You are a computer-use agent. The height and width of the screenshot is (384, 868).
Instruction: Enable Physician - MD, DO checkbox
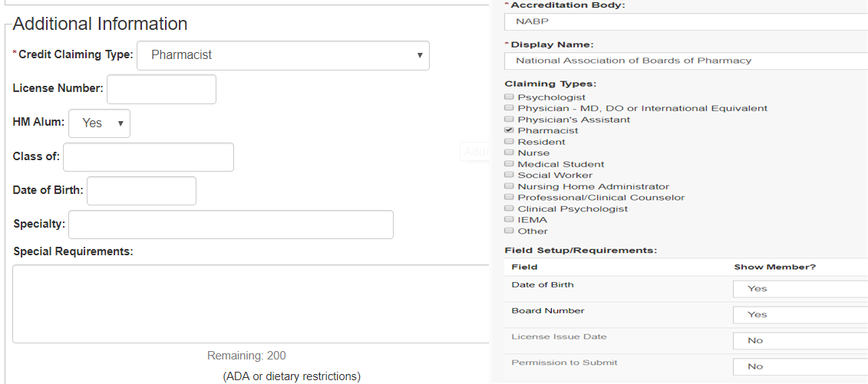(x=509, y=108)
